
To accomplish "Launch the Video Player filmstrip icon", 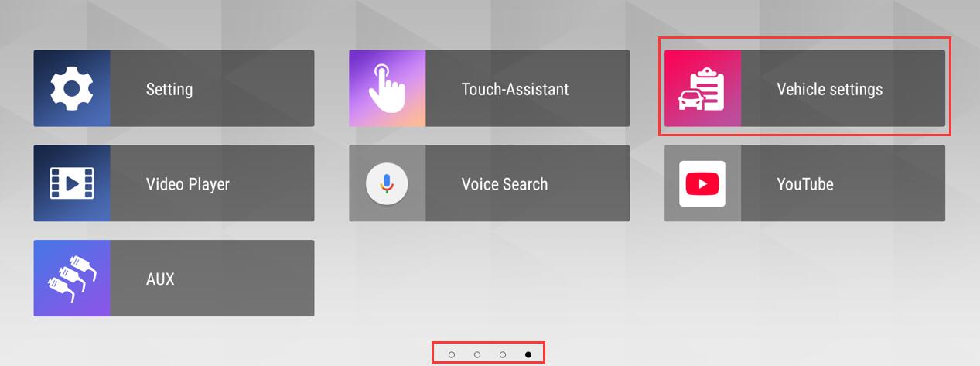I will click(x=72, y=183).
